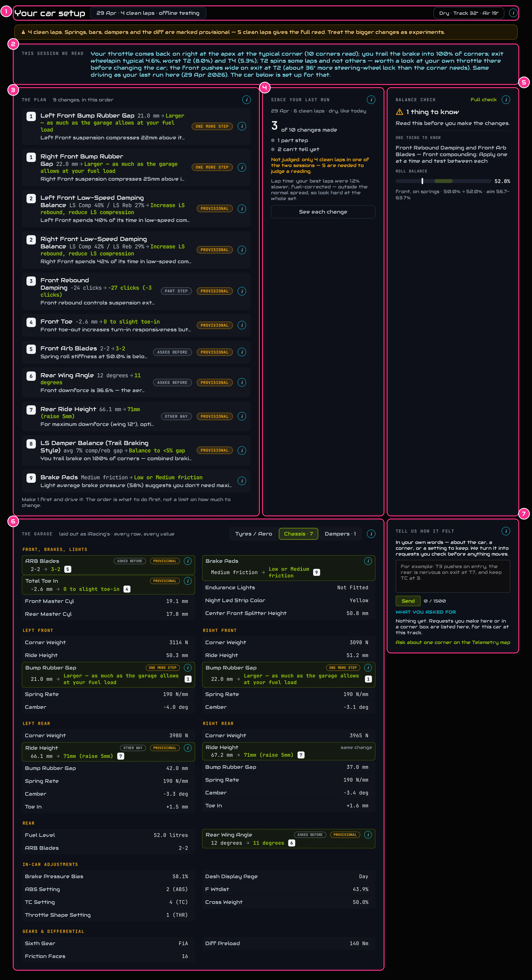Image resolution: width=532 pixels, height=980 pixels.
Task: Show info for Right Front Bump Rubber Gap plan item
Action: pos(242,167)
